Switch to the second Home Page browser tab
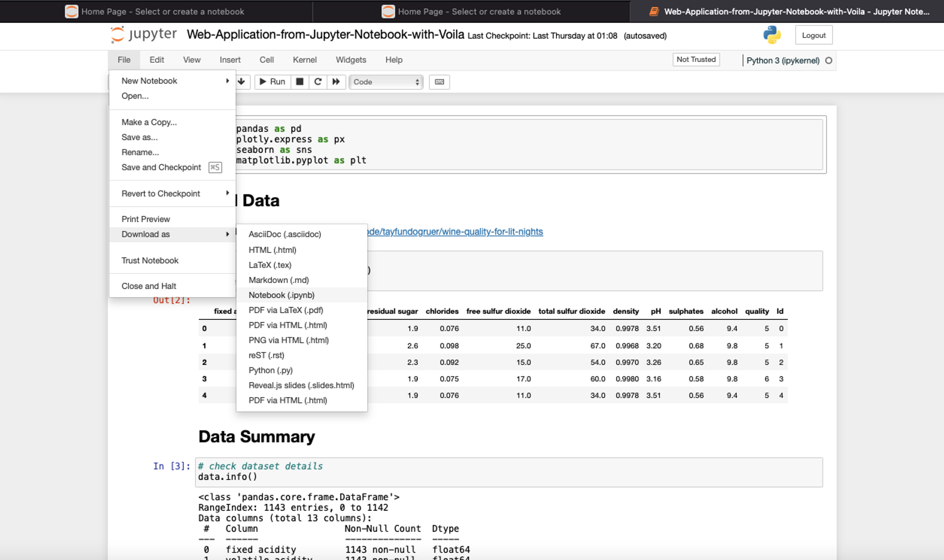Image resolution: width=944 pixels, height=560 pixels. coord(471,11)
